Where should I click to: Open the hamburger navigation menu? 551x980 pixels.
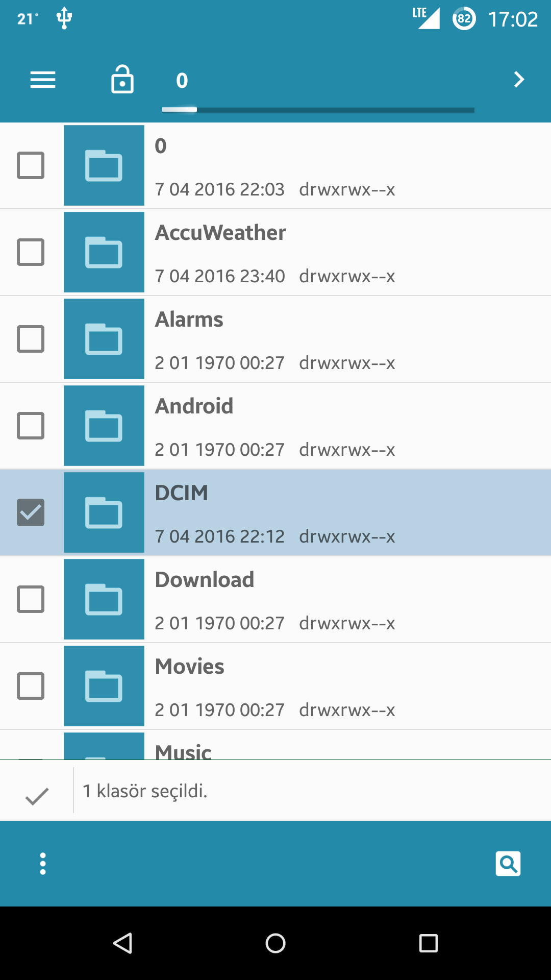pyautogui.click(x=43, y=80)
